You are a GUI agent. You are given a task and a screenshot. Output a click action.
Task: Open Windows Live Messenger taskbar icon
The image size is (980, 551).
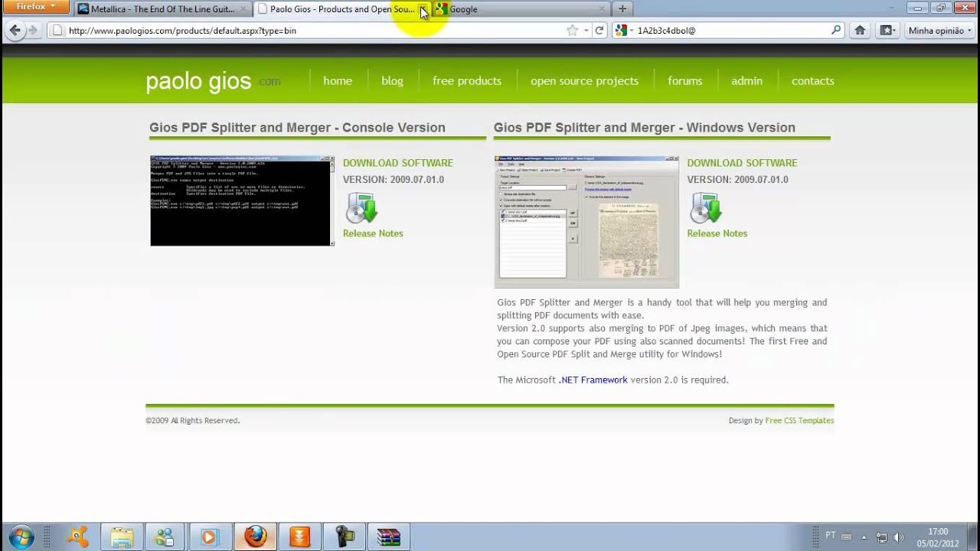click(x=165, y=536)
